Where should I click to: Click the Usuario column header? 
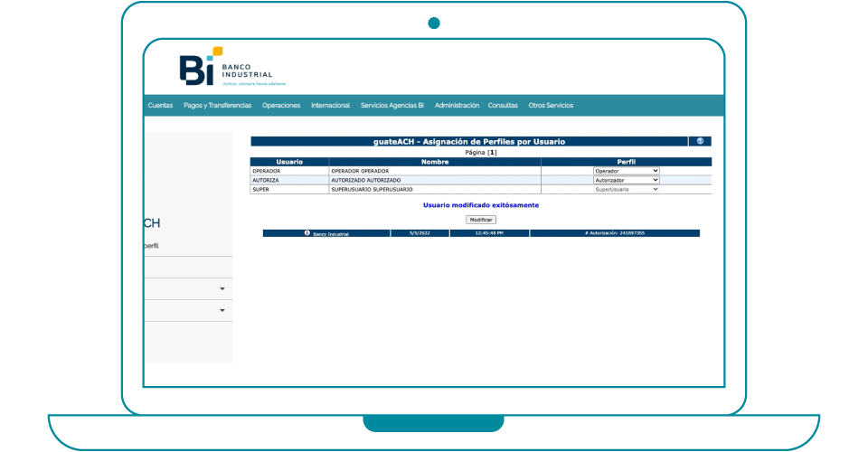pyautogui.click(x=289, y=162)
